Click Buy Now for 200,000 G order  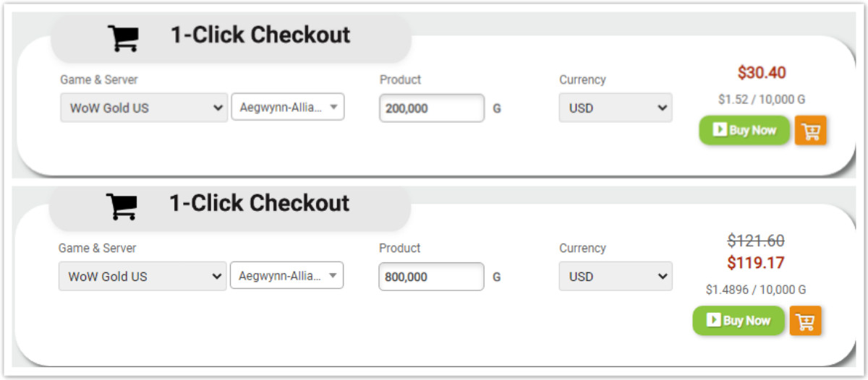(x=744, y=131)
